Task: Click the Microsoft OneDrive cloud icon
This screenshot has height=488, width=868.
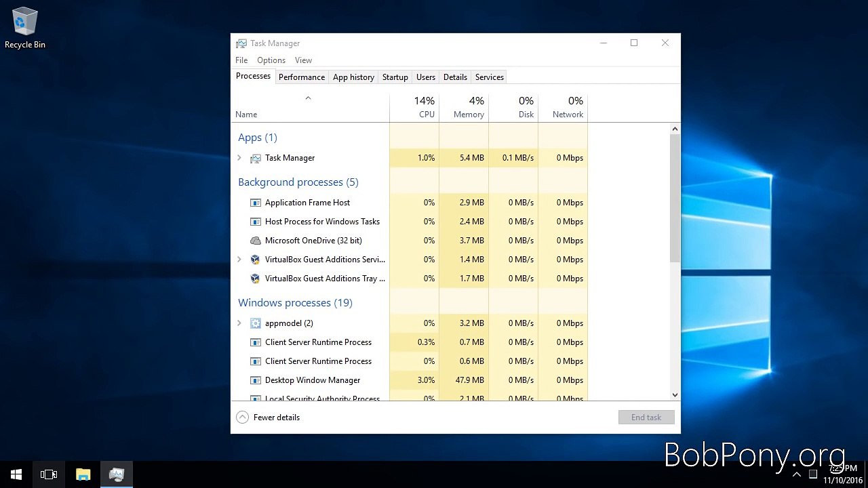Action: [x=256, y=241]
